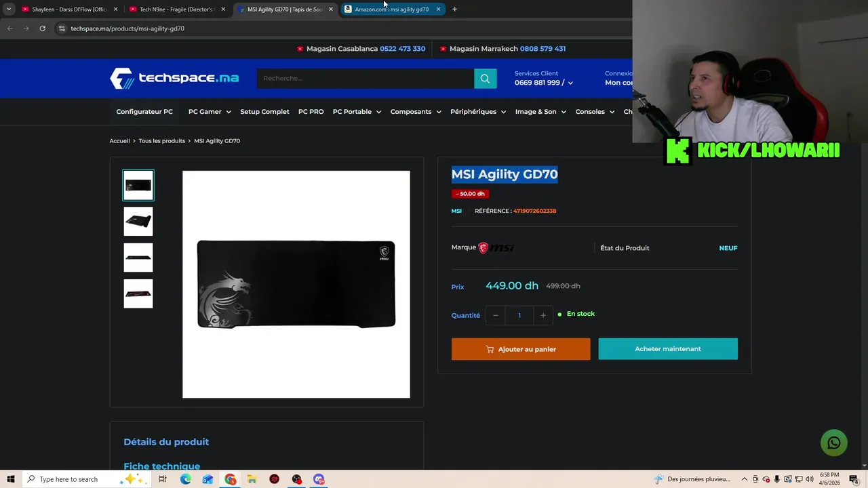Open Setup Complet menu item
This screenshot has width=868, height=488.
tap(264, 112)
